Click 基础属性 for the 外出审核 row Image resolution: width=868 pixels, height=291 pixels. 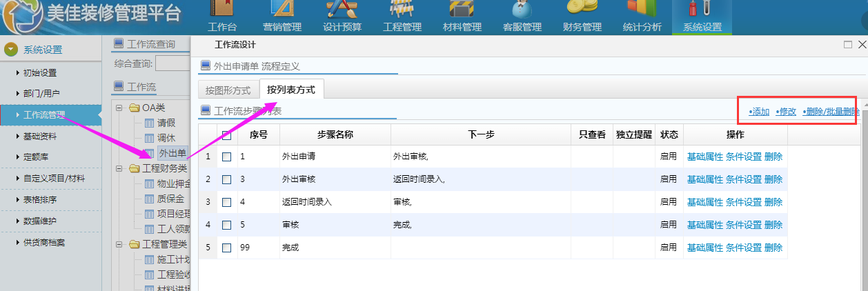click(704, 179)
